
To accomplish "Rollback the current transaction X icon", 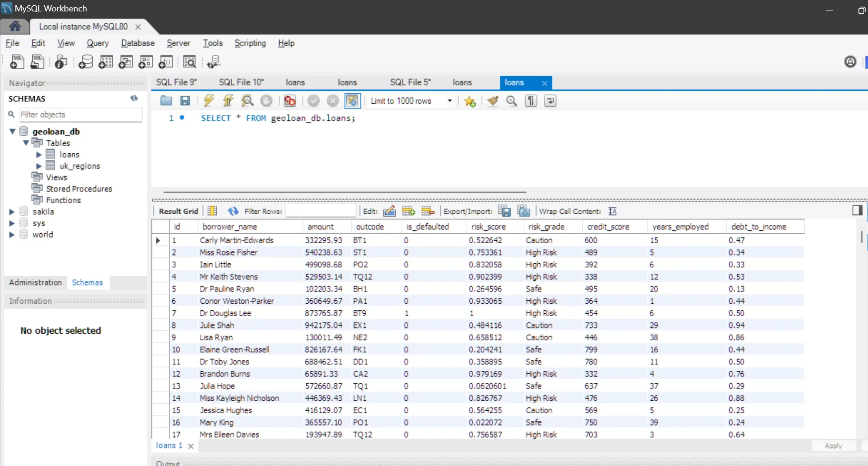I will point(333,100).
